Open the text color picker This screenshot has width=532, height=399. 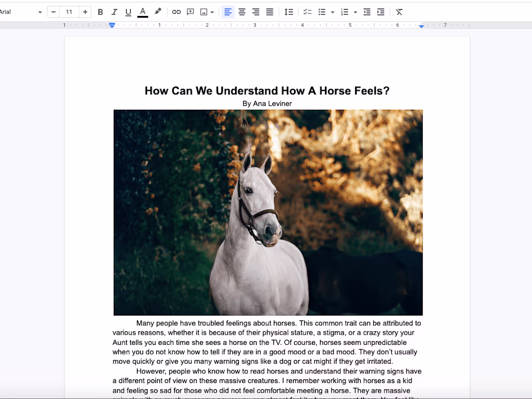[x=142, y=12]
